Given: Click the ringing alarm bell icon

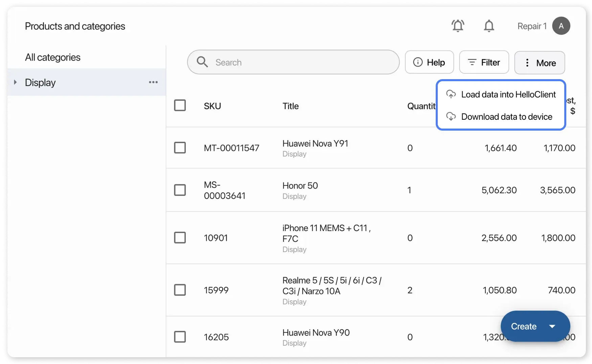Looking at the screenshot, I should 458,26.
